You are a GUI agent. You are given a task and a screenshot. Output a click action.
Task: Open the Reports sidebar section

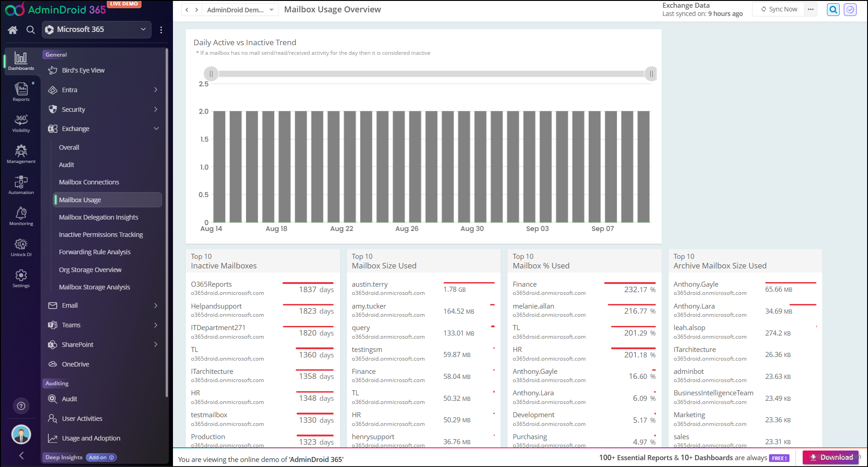coord(21,92)
